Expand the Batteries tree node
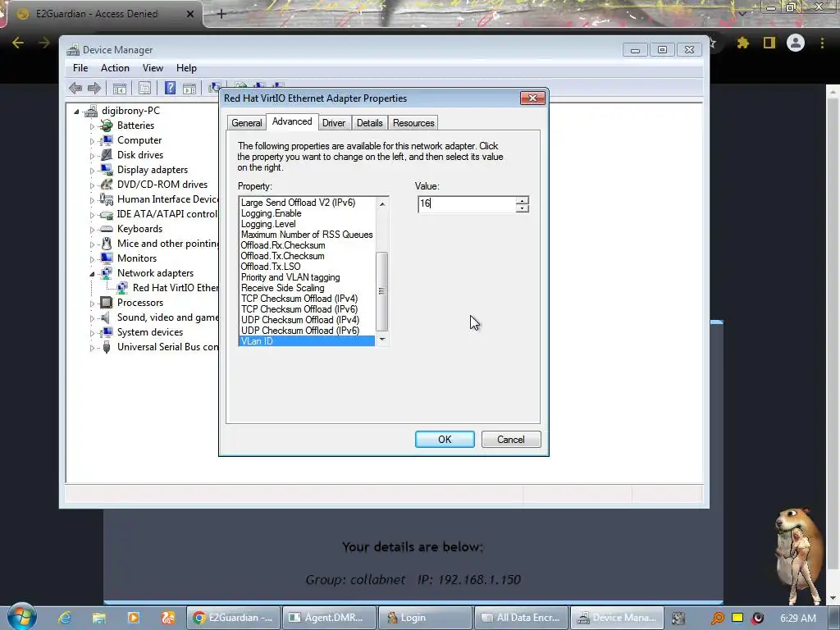The image size is (840, 630). [92, 126]
